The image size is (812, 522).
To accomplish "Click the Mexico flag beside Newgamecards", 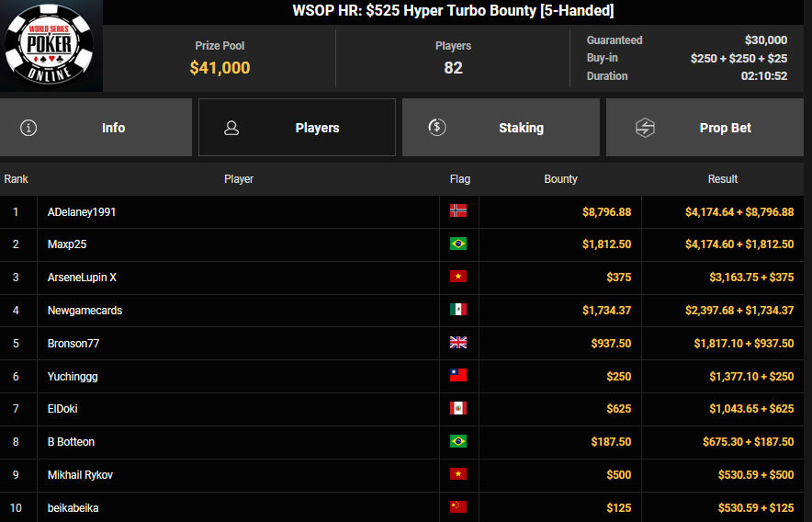I will pyautogui.click(x=458, y=310).
